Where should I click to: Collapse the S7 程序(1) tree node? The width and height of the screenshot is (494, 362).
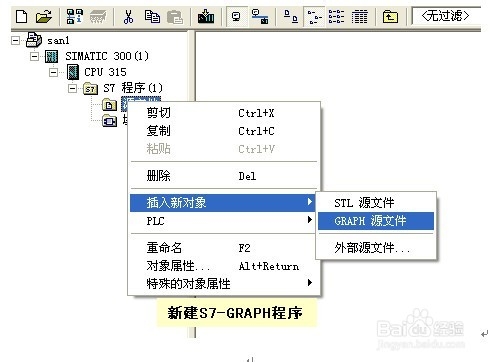pos(72,88)
